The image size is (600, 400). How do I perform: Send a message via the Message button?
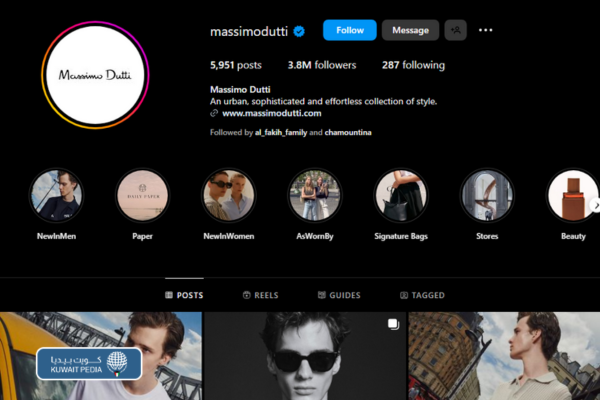[410, 30]
